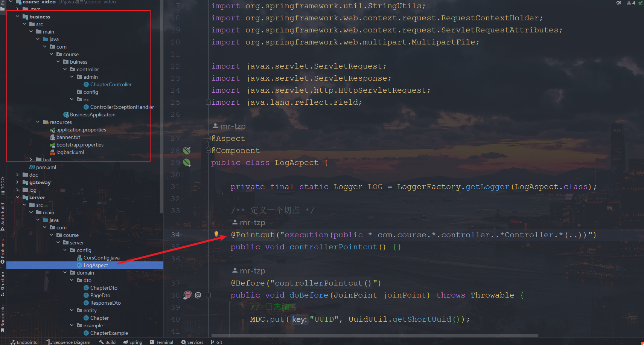Open the Bookmarks side panel
Viewport: 644px width, 345px height.
pyautogui.click(x=3, y=319)
